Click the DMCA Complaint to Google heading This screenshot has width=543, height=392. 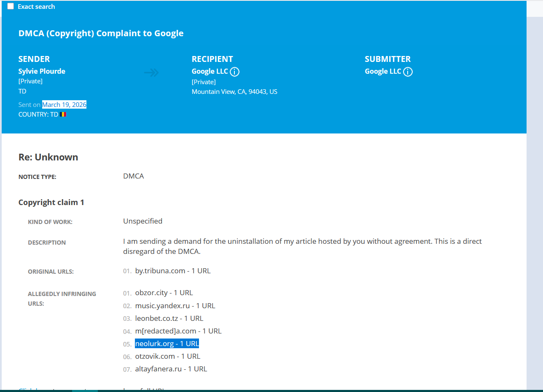101,33
